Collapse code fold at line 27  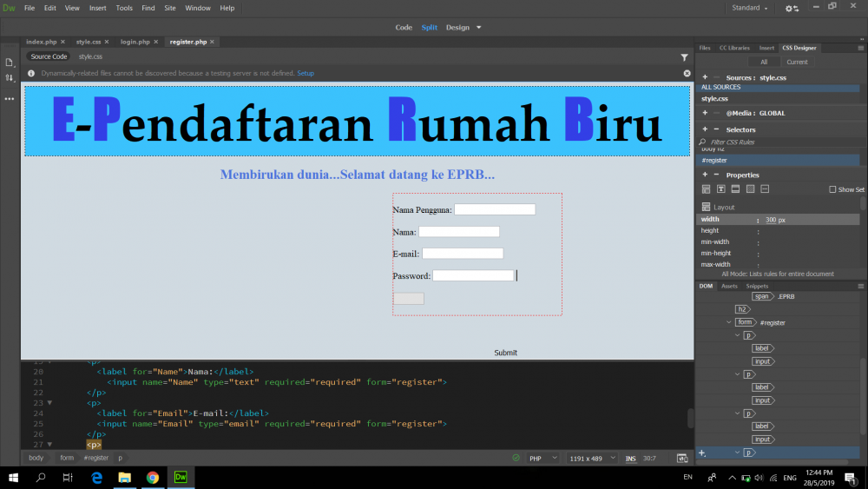(x=49, y=444)
